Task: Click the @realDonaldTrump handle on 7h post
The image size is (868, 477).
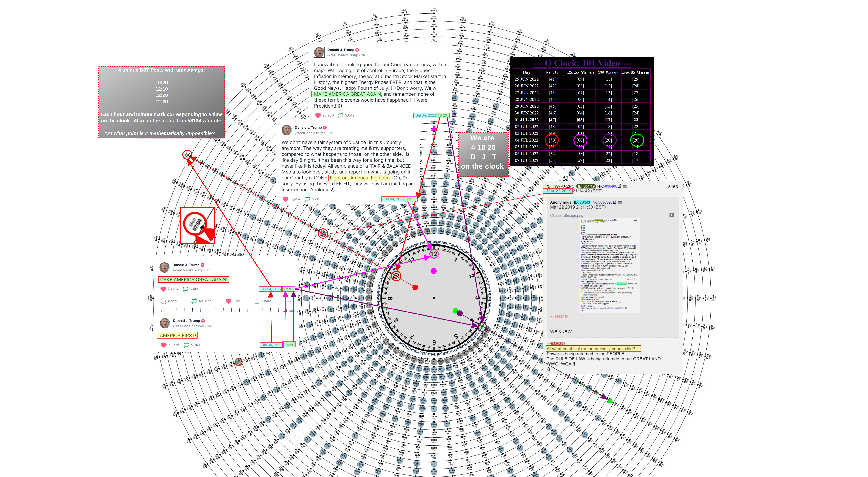Action: coord(342,55)
